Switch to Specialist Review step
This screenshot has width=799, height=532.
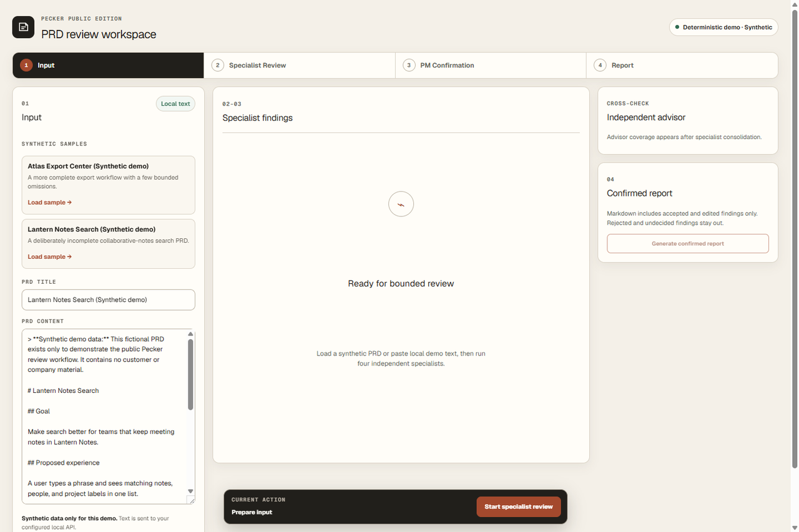pos(300,65)
